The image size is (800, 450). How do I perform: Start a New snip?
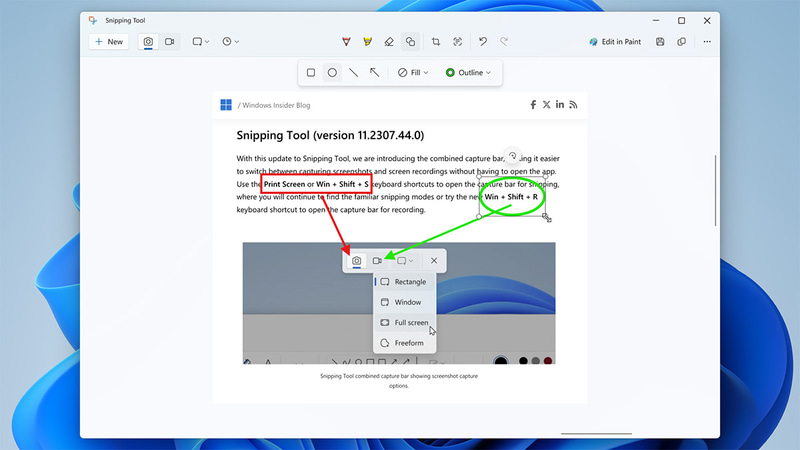(109, 42)
